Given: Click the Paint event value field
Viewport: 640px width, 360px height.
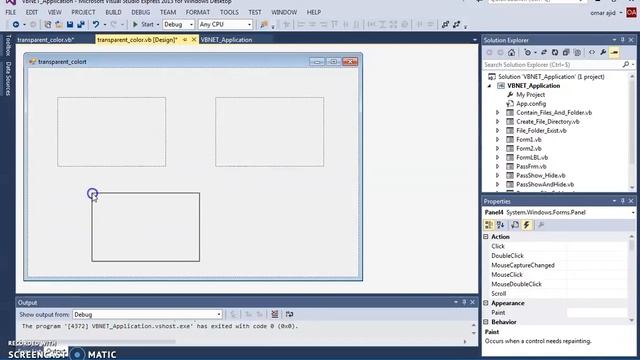Looking at the screenshot, I should click(597, 313).
